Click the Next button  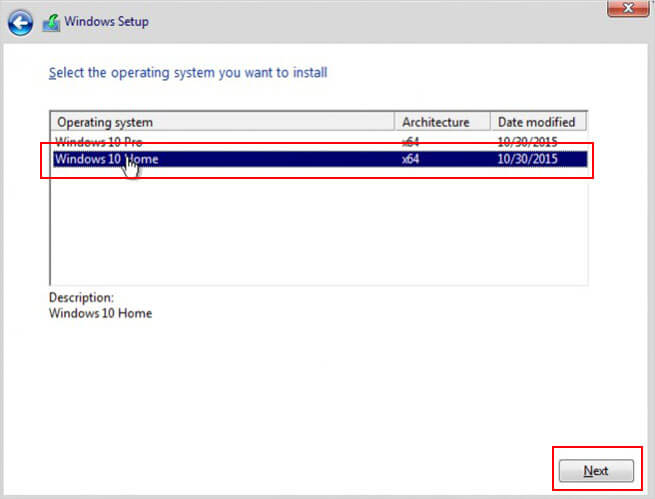pos(596,471)
